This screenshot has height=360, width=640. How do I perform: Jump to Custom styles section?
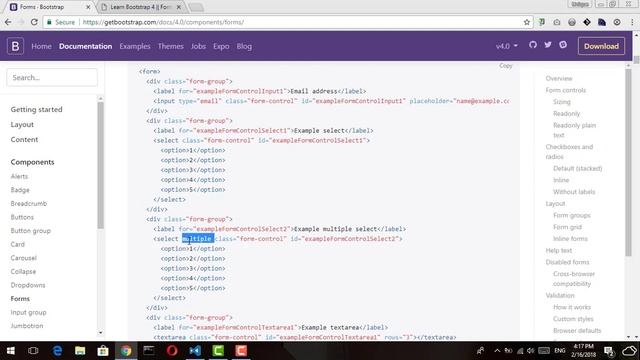pyautogui.click(x=573, y=319)
